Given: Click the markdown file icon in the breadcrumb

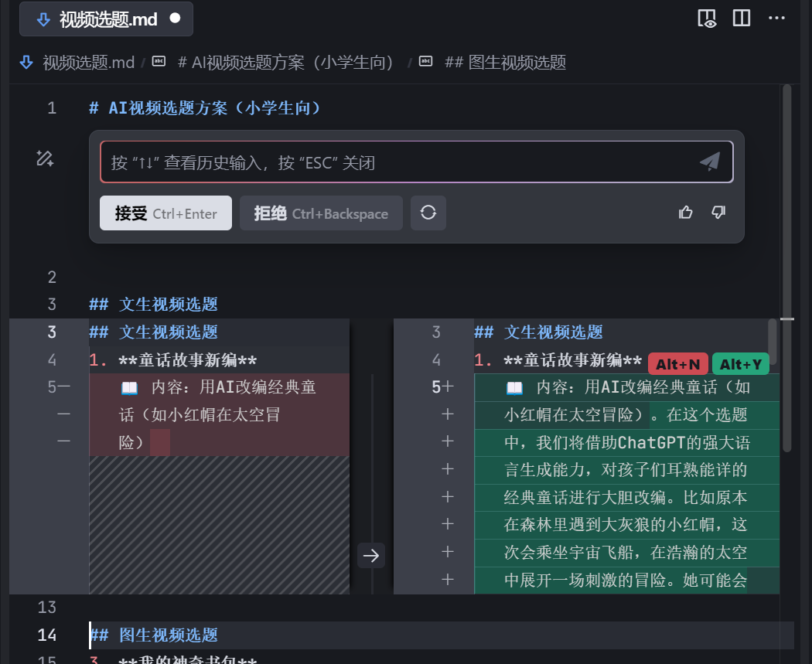Looking at the screenshot, I should (26, 63).
